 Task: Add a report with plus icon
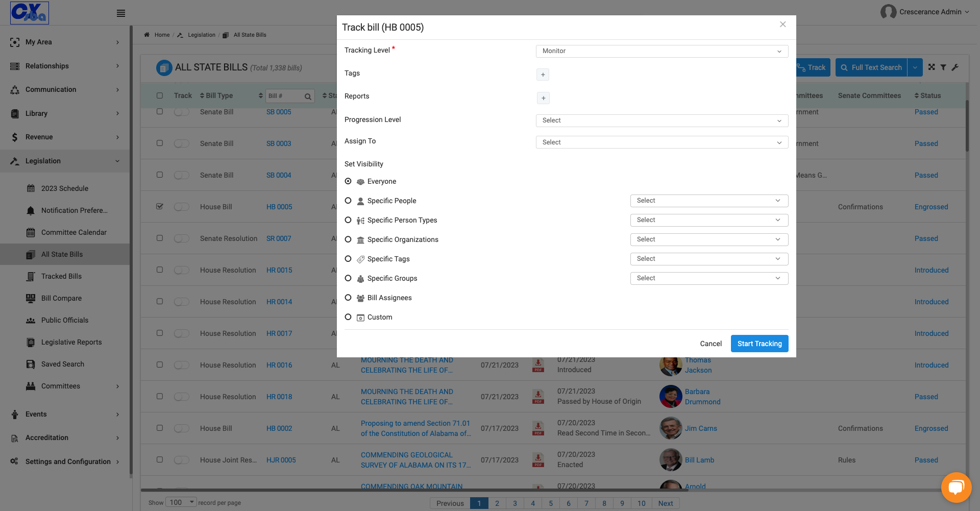pos(543,98)
